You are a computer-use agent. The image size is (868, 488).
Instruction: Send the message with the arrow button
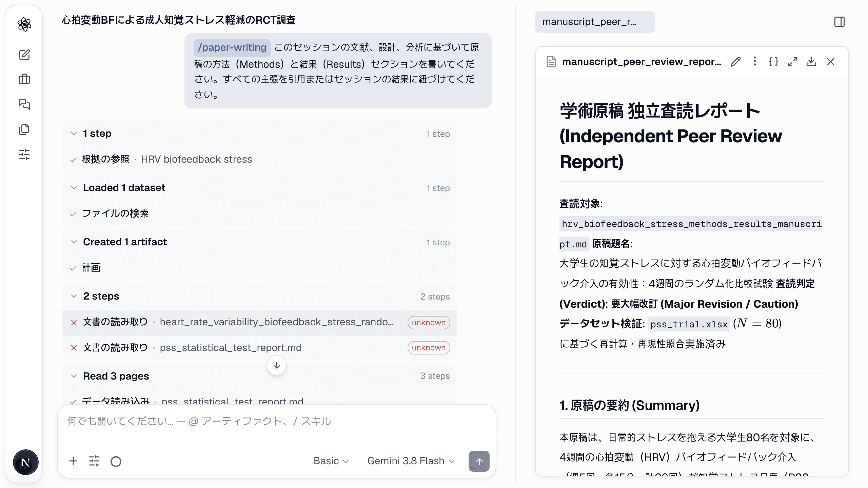pyautogui.click(x=479, y=461)
